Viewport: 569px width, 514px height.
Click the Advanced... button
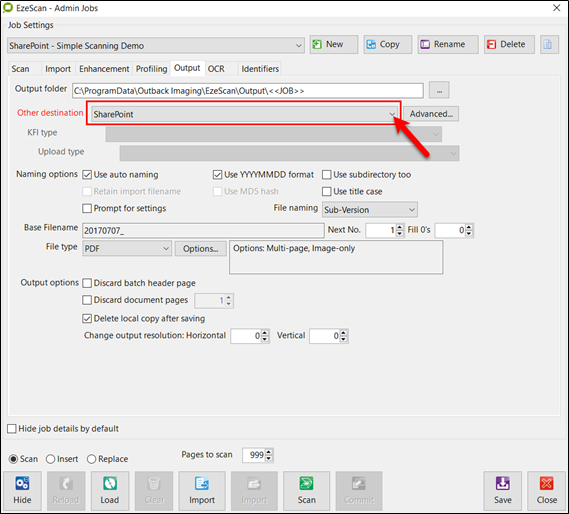click(x=431, y=114)
